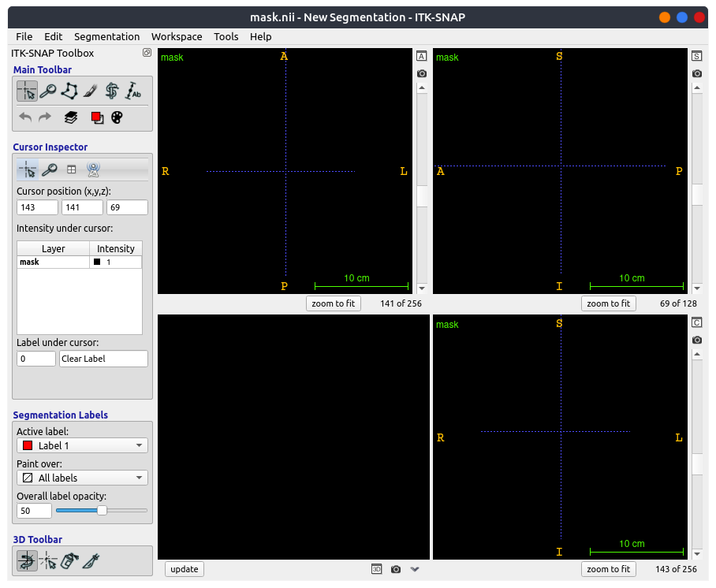Activate the Snake automatic segmentation tool
The image size is (716, 588).
coord(110,91)
